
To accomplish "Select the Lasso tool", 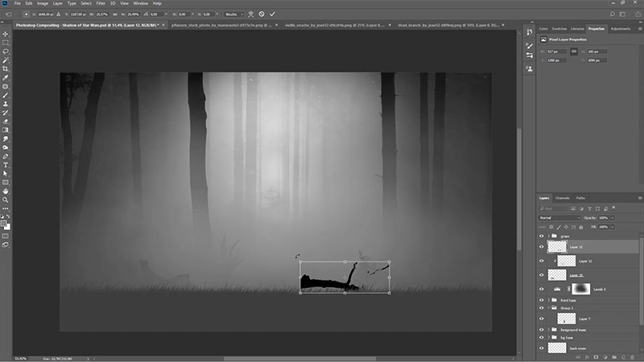I will pyautogui.click(x=6, y=51).
